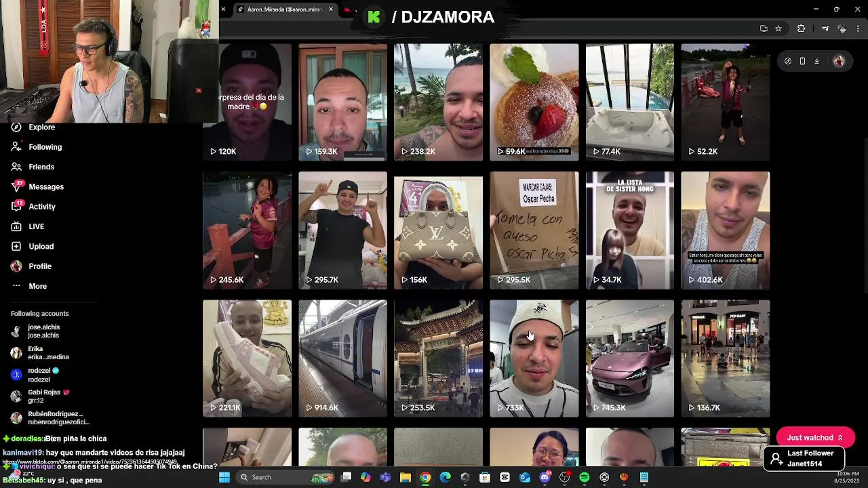Click Just watched button

815,438
